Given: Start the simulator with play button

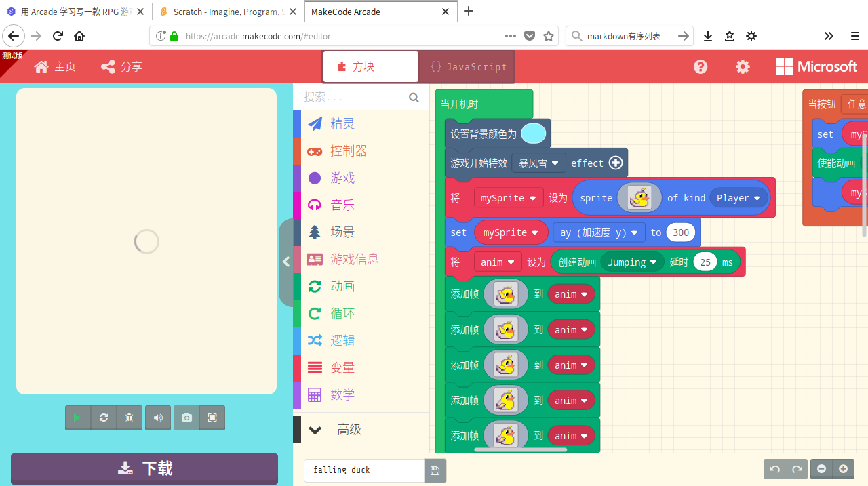Looking at the screenshot, I should click(77, 418).
